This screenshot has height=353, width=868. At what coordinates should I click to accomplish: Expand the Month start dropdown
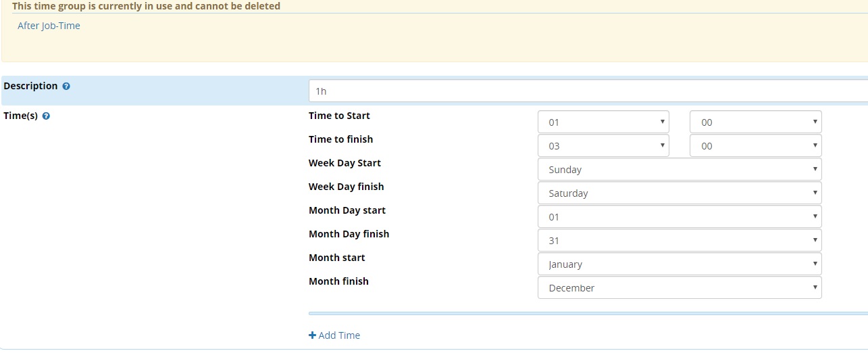click(680, 264)
